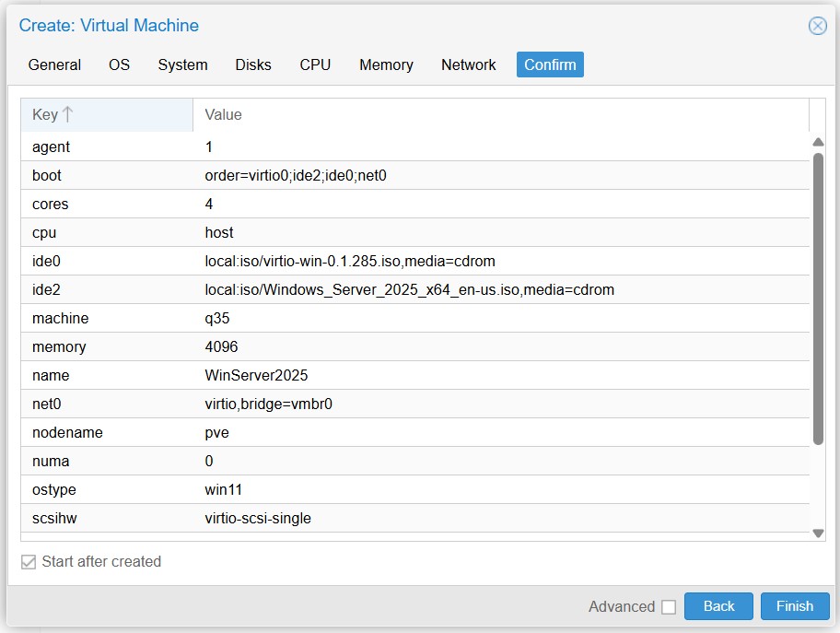The width and height of the screenshot is (840, 633).
Task: Click the Confirm tab
Action: (550, 64)
